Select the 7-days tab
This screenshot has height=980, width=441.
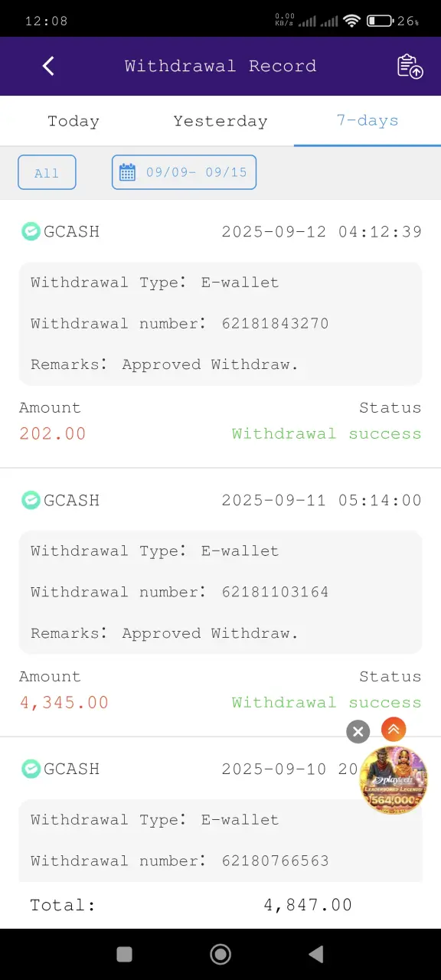[367, 121]
